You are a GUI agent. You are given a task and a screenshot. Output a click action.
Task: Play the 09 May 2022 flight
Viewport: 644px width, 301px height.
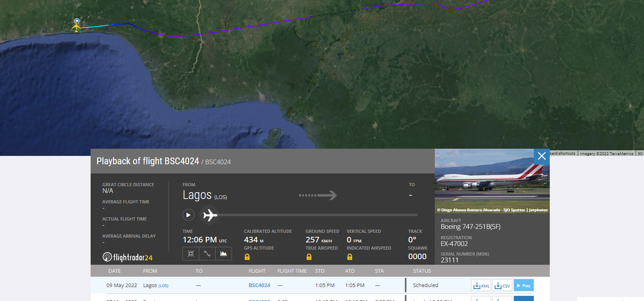pos(524,285)
